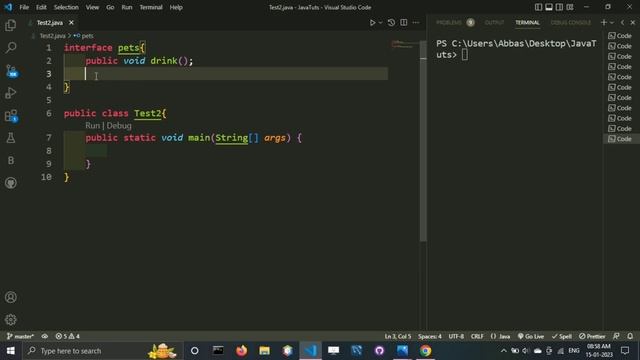Toggle Spell checker in status bar
640x360 pixels.
coord(562,336)
